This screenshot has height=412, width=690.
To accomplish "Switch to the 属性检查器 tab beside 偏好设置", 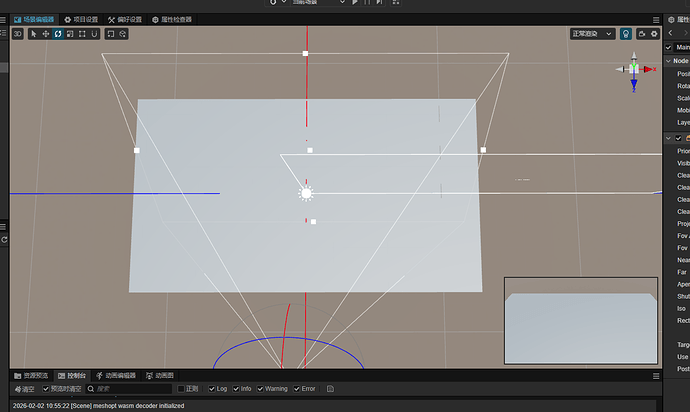I will coord(172,19).
